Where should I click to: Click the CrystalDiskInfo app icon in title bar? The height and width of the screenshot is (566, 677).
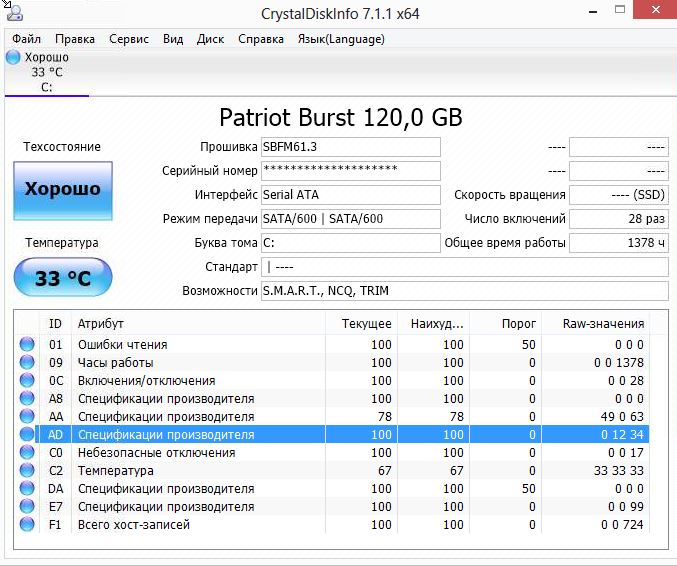pyautogui.click(x=14, y=13)
